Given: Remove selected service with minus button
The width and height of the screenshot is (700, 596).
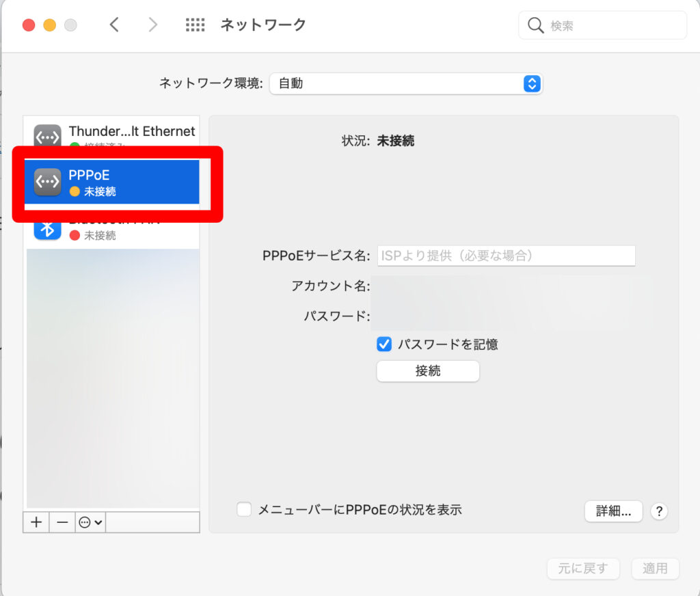Looking at the screenshot, I should (62, 522).
